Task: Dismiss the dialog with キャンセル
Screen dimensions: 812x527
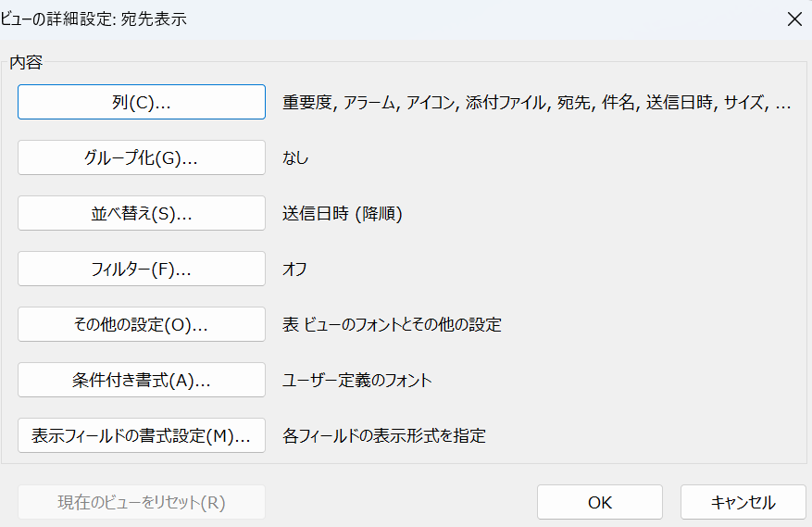Action: click(743, 502)
